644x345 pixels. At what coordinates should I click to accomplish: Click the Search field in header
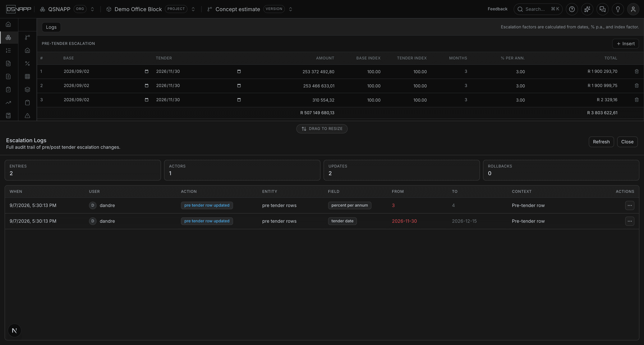coord(538,9)
